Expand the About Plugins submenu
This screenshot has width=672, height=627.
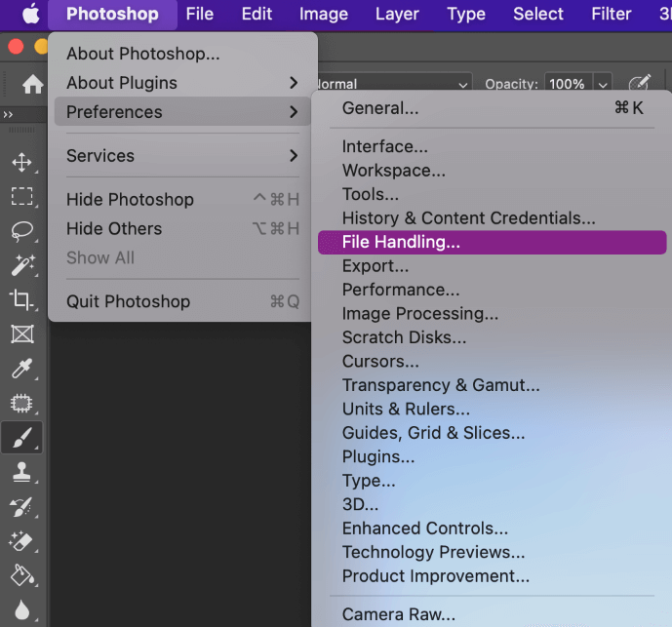click(x=181, y=83)
